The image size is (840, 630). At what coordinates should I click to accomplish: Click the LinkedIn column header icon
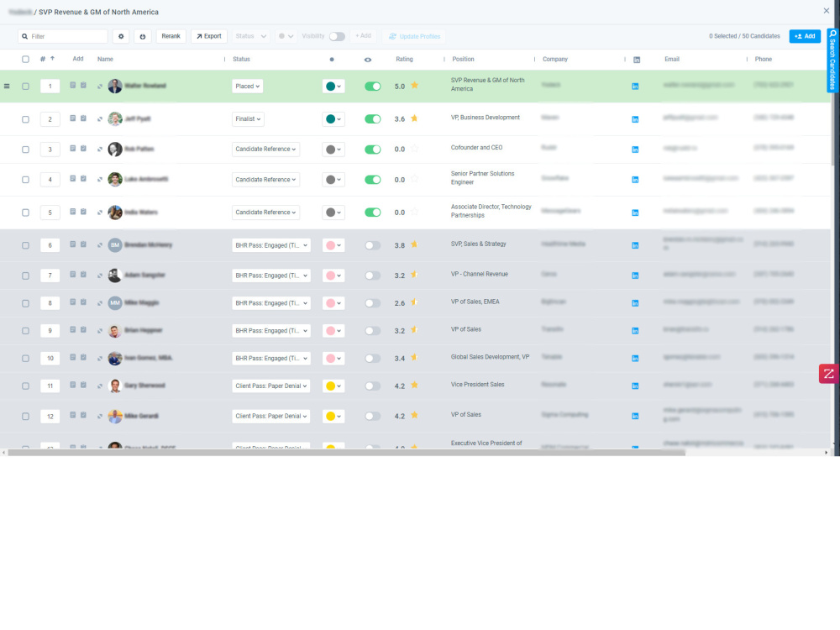point(637,60)
